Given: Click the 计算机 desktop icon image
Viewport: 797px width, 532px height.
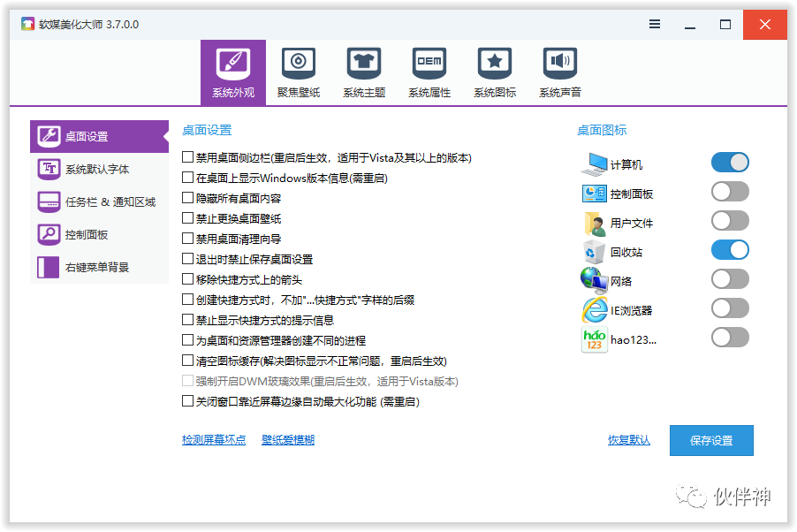Looking at the screenshot, I should click(x=594, y=164).
